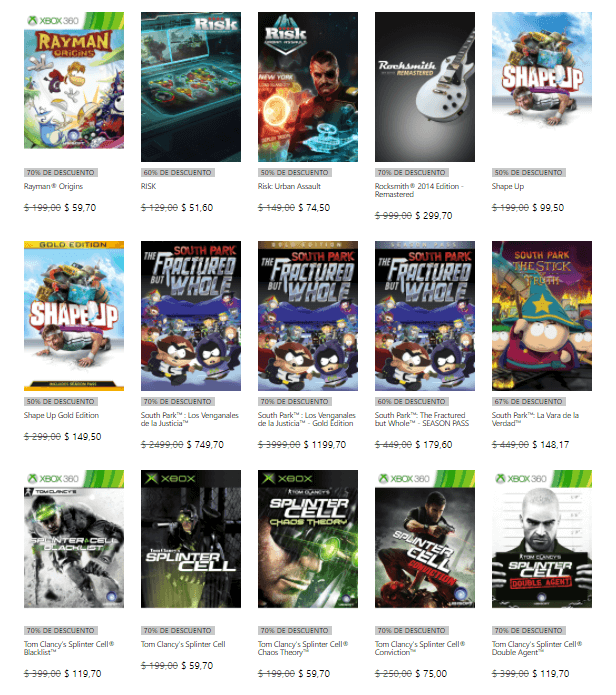Viewport: 616px width, 695px height.
Task: Click the RISK game cover image
Action: point(191,87)
